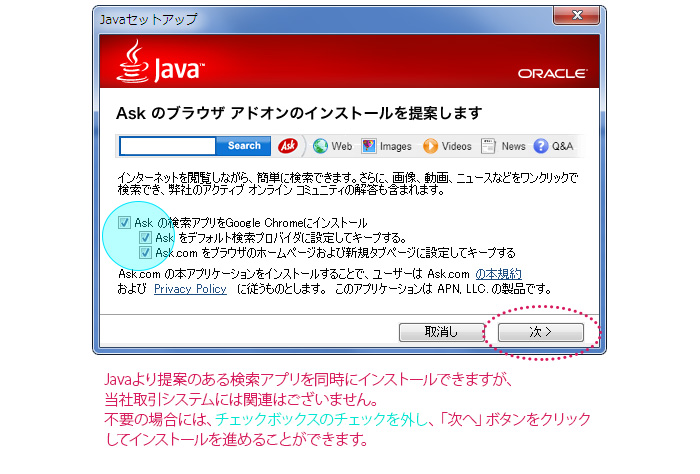Open the の本規約 terms link
The width and height of the screenshot is (700, 474).
pyautogui.click(x=498, y=274)
